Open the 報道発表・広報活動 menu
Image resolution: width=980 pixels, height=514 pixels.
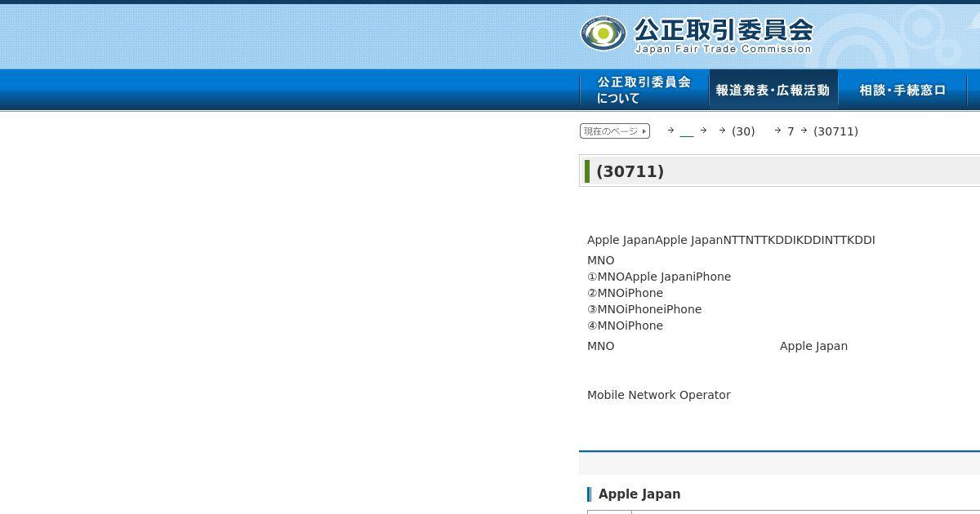click(773, 90)
